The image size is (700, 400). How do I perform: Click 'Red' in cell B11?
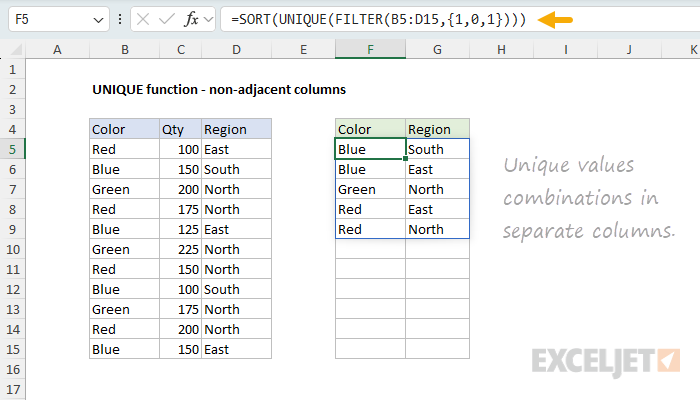125,269
